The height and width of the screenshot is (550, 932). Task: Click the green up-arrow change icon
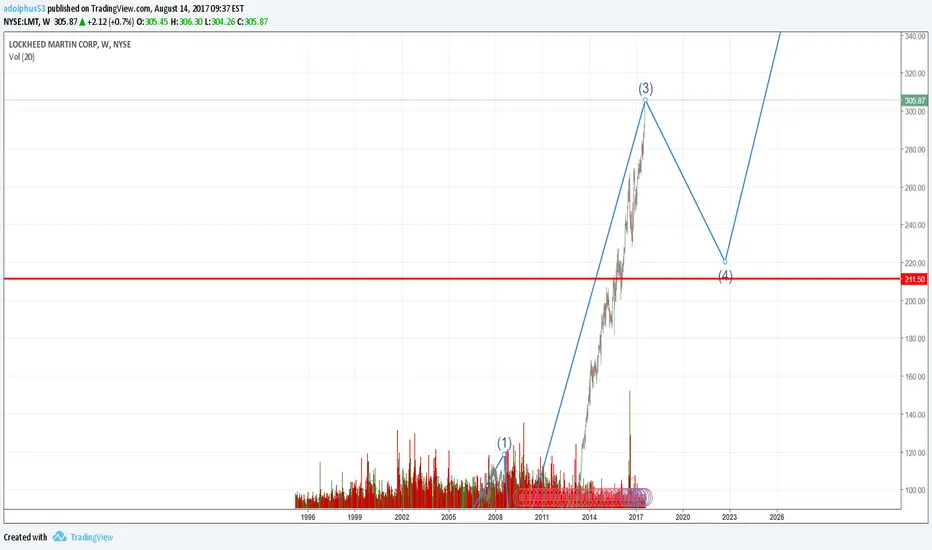click(x=83, y=22)
